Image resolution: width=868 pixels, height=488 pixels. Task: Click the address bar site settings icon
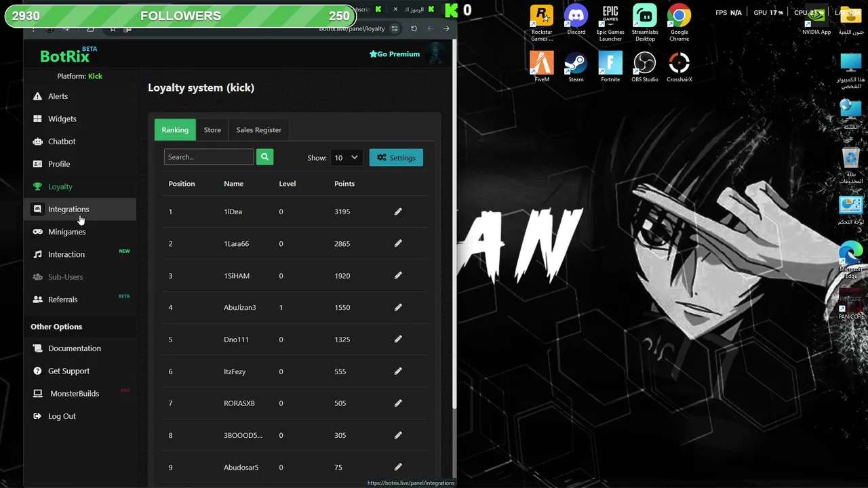pyautogui.click(x=395, y=28)
